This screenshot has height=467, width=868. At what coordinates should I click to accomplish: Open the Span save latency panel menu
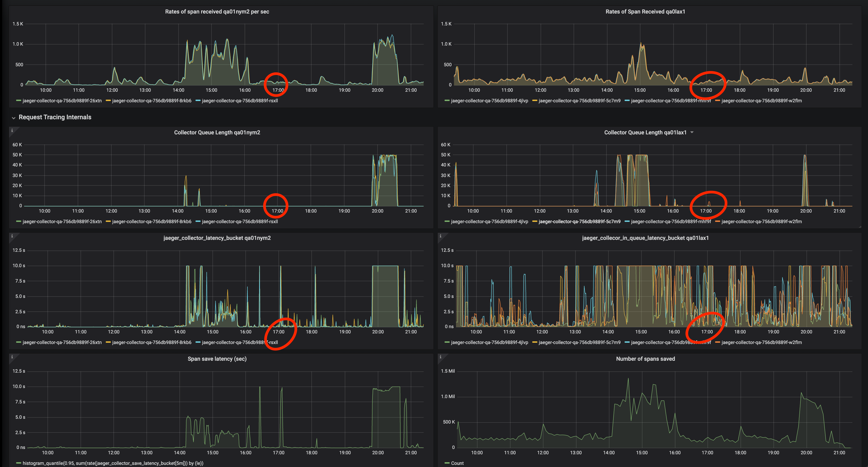tap(217, 359)
